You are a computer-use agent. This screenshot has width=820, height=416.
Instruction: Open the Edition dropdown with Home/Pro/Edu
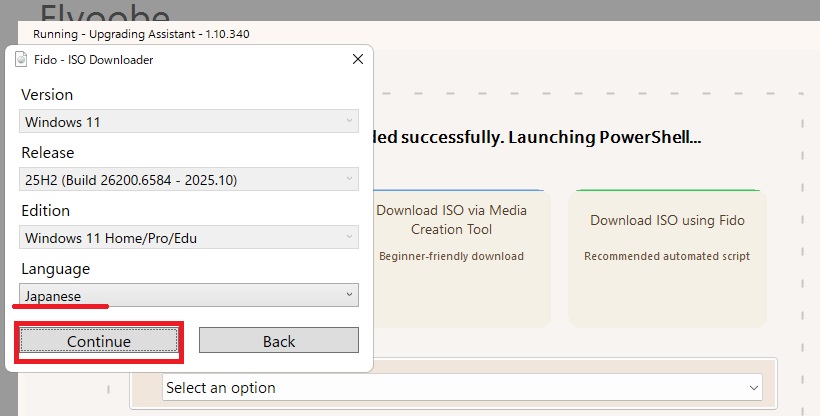click(x=189, y=238)
